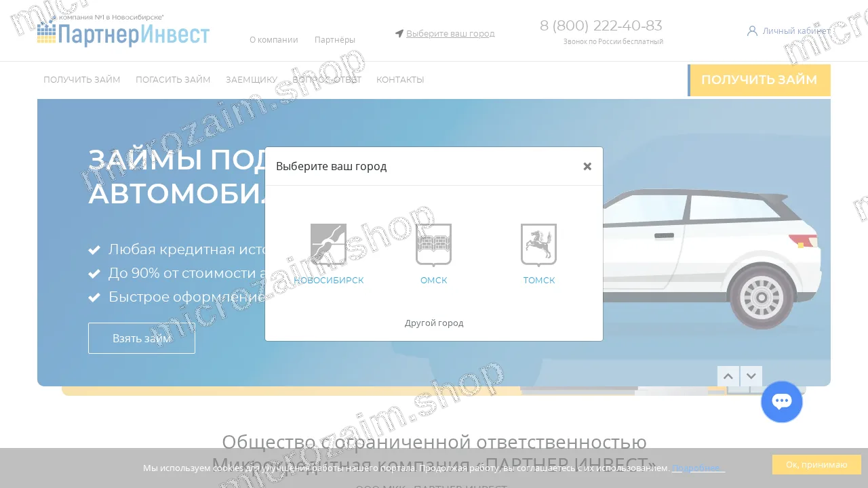Select the Novosibirsk coat of arms
The image size is (868, 488).
[x=329, y=245]
